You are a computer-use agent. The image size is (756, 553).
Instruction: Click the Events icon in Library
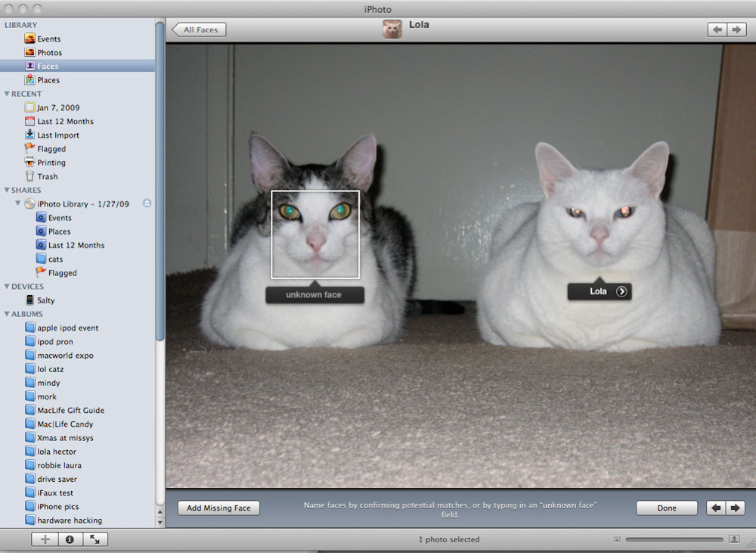(29, 39)
